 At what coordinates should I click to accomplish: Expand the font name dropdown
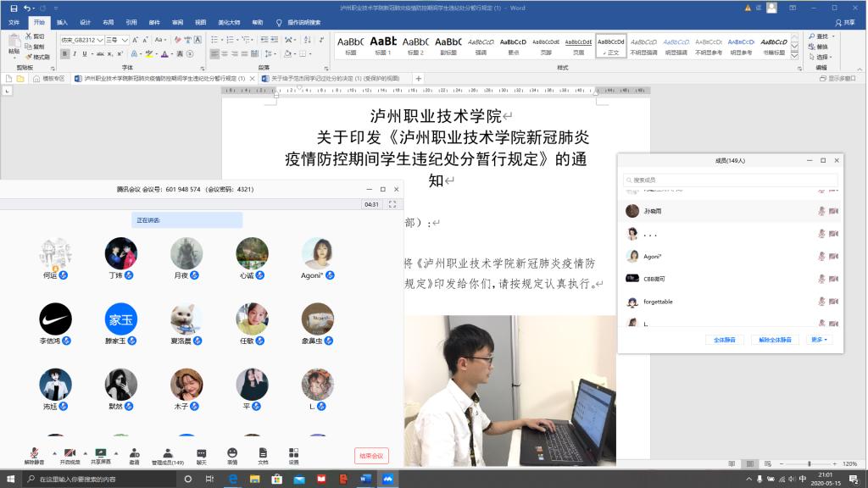[101, 40]
